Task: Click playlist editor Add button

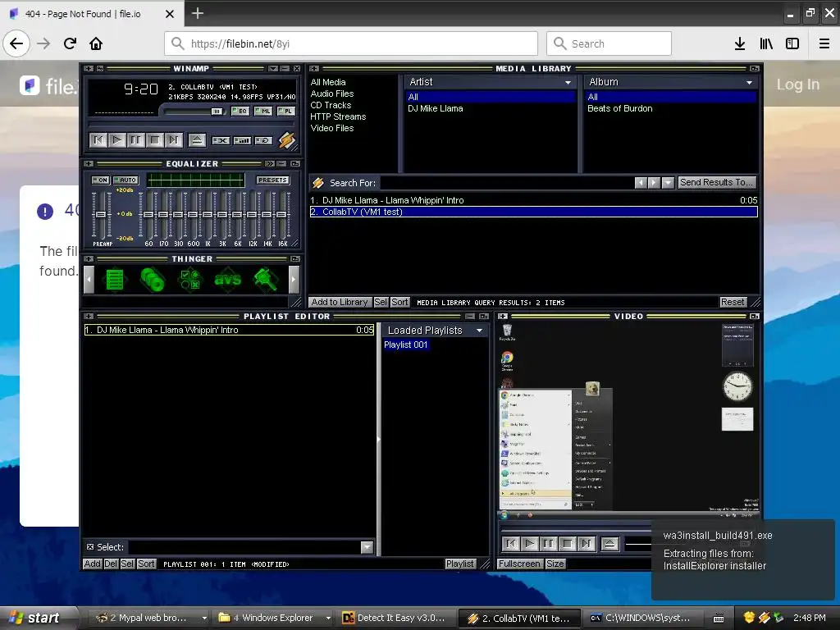Action: click(92, 564)
